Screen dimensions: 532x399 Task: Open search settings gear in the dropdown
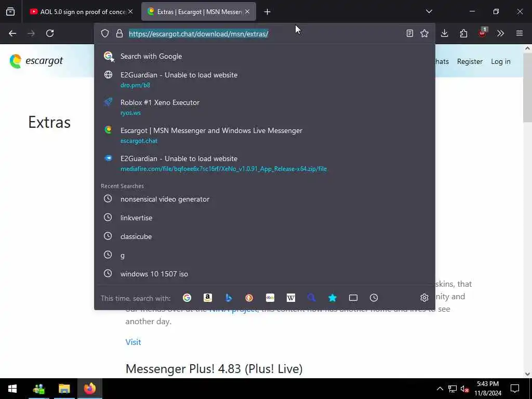(x=424, y=298)
